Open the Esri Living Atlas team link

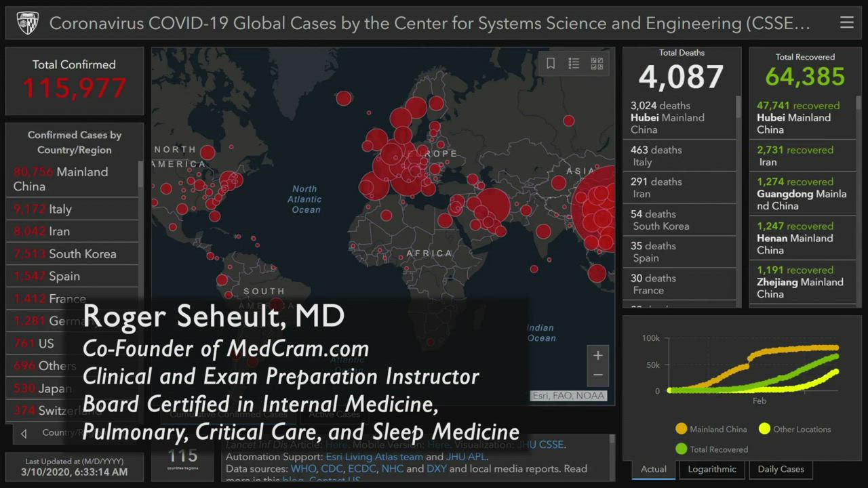(374, 457)
